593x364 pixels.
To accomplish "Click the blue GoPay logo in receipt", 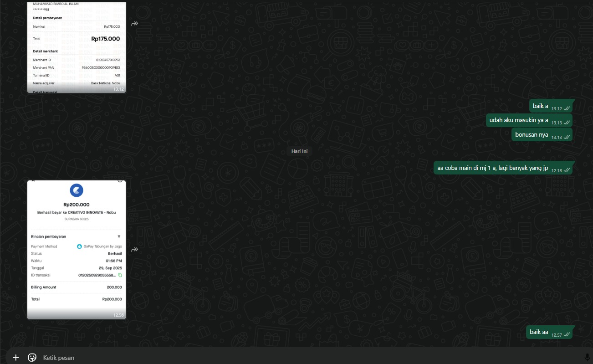I will tap(77, 190).
